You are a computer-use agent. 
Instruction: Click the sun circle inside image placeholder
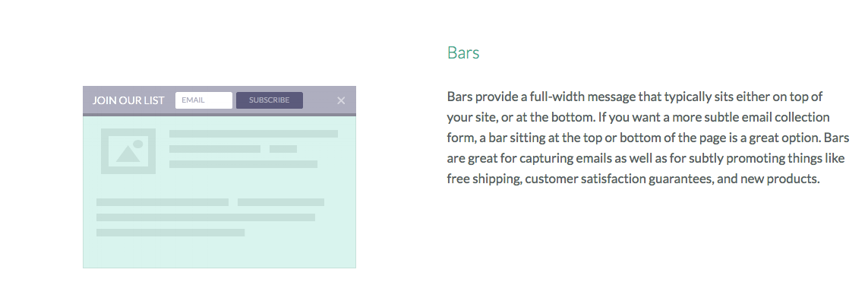138,144
